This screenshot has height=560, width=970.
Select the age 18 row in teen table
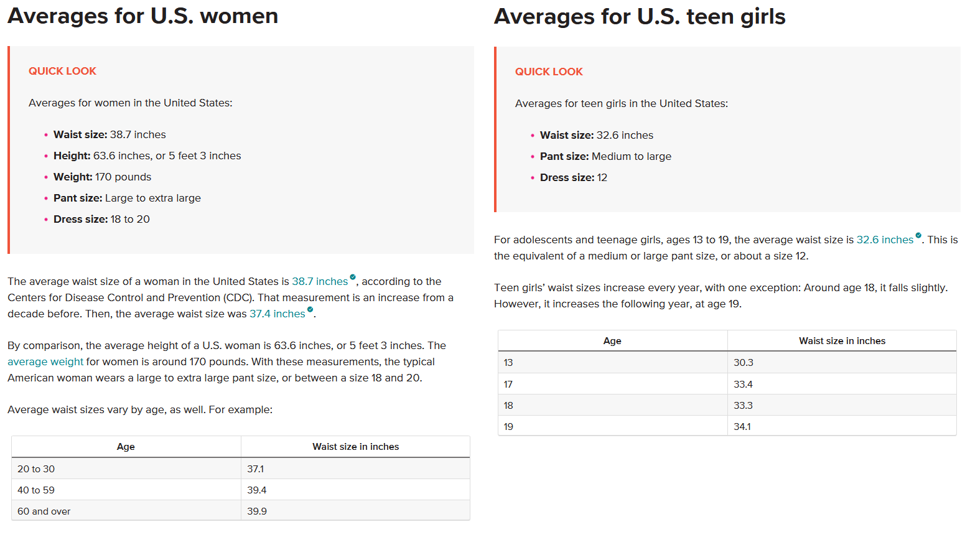click(727, 405)
